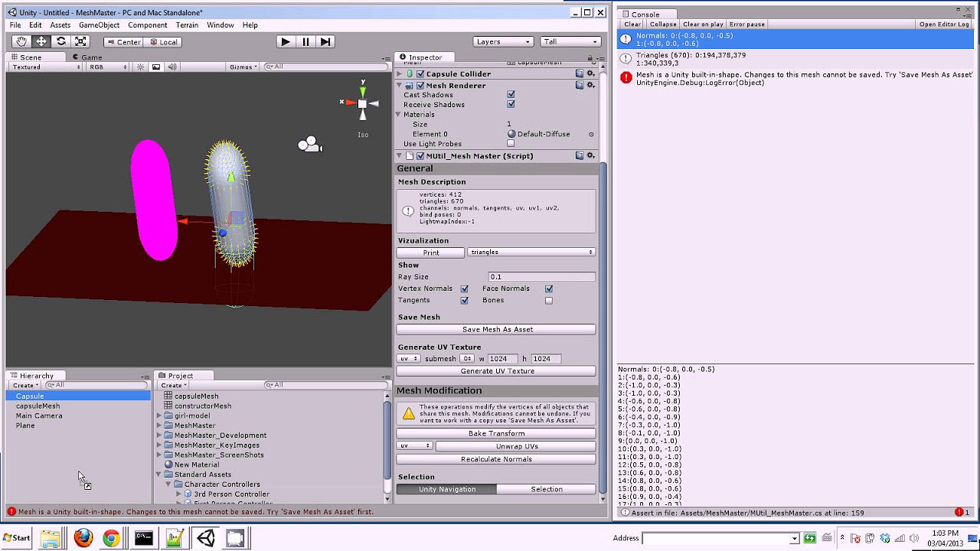980x551 pixels.
Task: Disable the Mesh Renderer component checkbox
Action: coord(420,86)
